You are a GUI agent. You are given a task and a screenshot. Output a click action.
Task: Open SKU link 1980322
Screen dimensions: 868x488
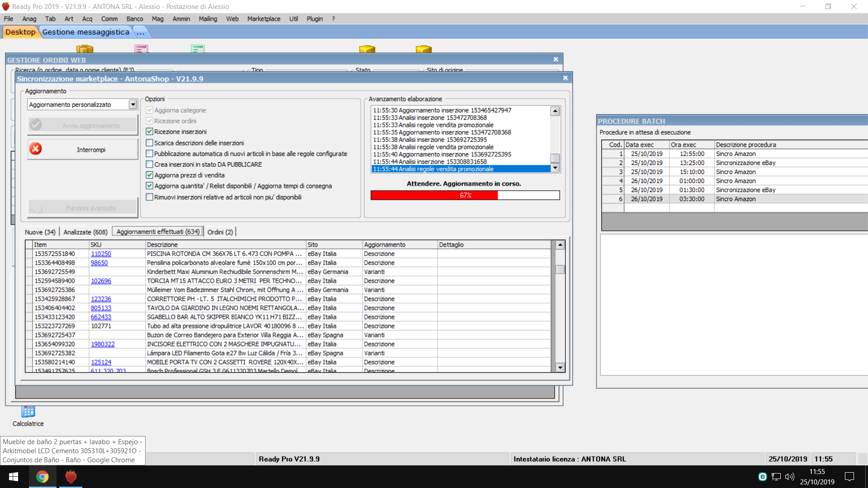click(x=103, y=344)
